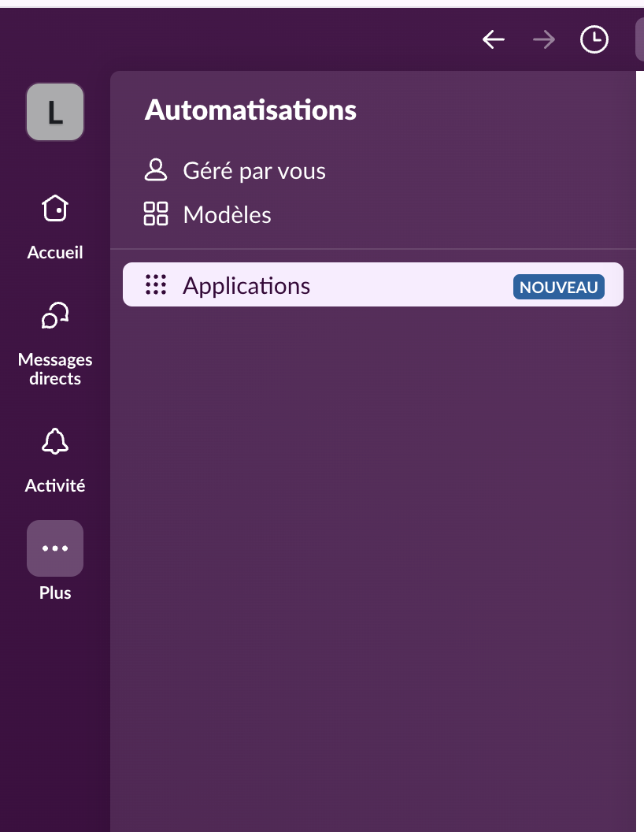This screenshot has width=644, height=832.
Task: Switch workspace using the L avatar
Action: click(55, 112)
